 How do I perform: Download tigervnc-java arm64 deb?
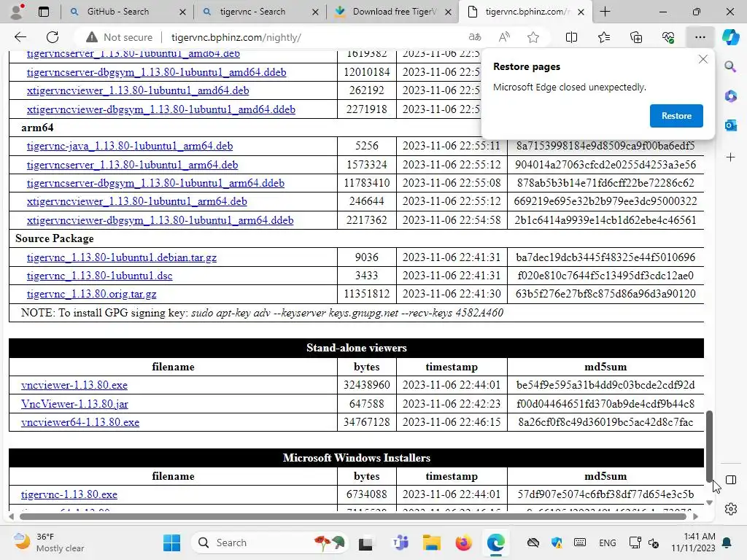click(130, 146)
